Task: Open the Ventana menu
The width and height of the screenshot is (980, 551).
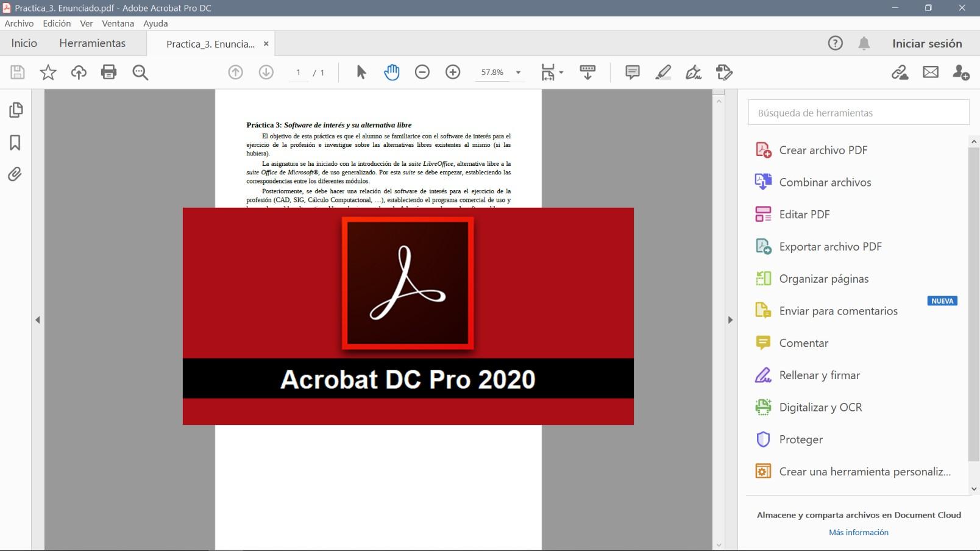Action: click(x=118, y=23)
